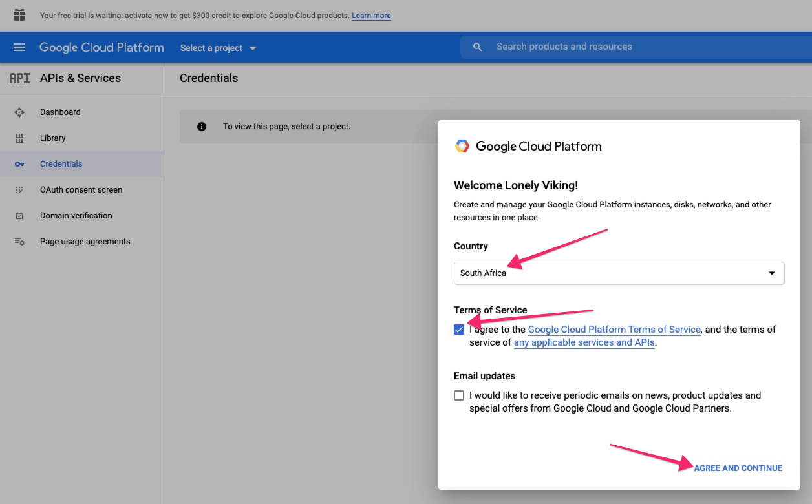This screenshot has width=812, height=504.
Task: Open Google Cloud Platform Terms of Service link
Action: 614,330
